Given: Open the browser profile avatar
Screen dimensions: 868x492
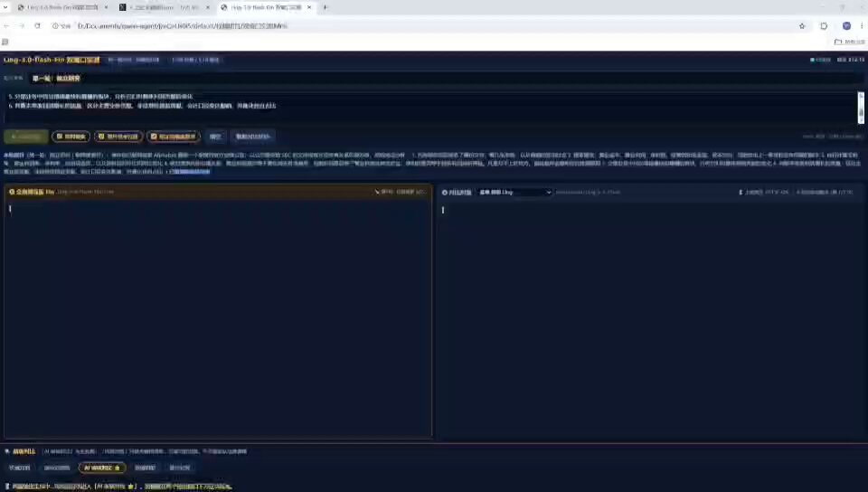Looking at the screenshot, I should [x=846, y=26].
